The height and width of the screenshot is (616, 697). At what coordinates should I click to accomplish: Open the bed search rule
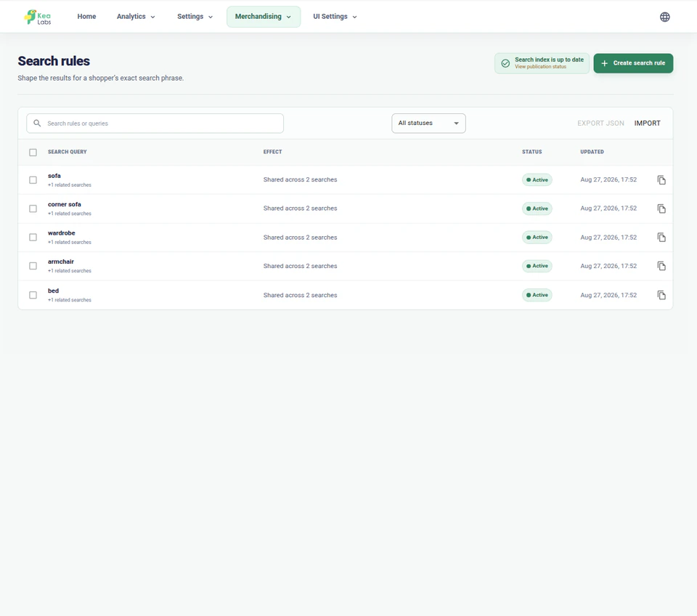(x=53, y=291)
